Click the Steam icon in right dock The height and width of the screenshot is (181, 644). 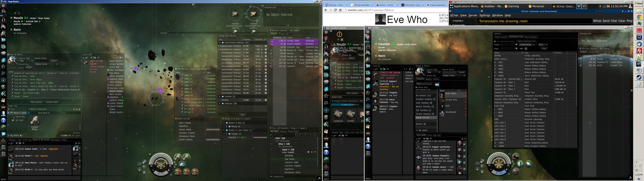coord(639,77)
